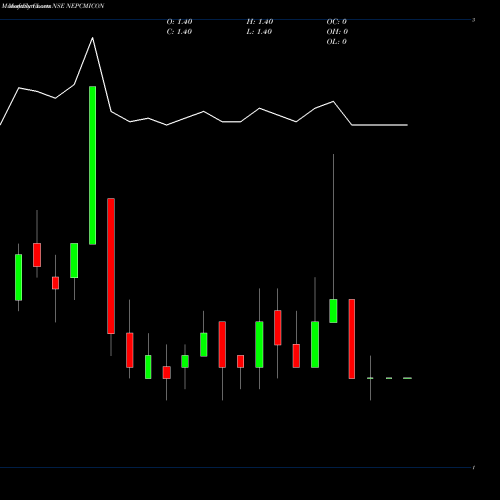Image resolution: width=500 pixels, height=500 pixels.
Task: Click the 'OH: 0' readout
Action: (x=337, y=32)
